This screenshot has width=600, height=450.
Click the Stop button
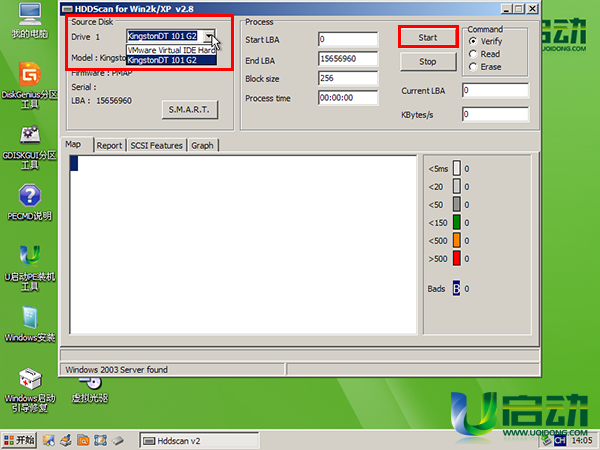pyautogui.click(x=428, y=61)
